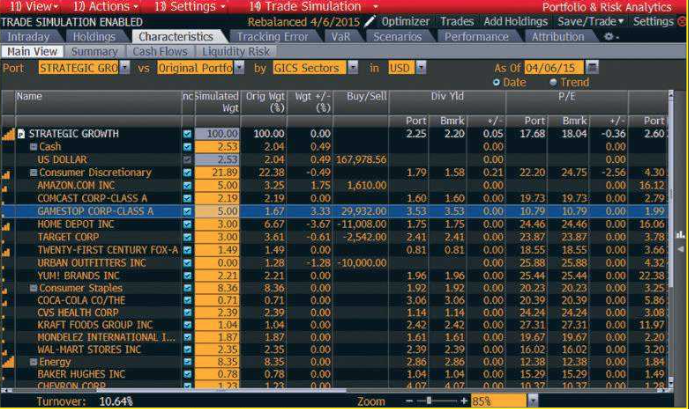Click the zoom value field showing 85%
This screenshot has width=689, height=409.
[x=499, y=401]
